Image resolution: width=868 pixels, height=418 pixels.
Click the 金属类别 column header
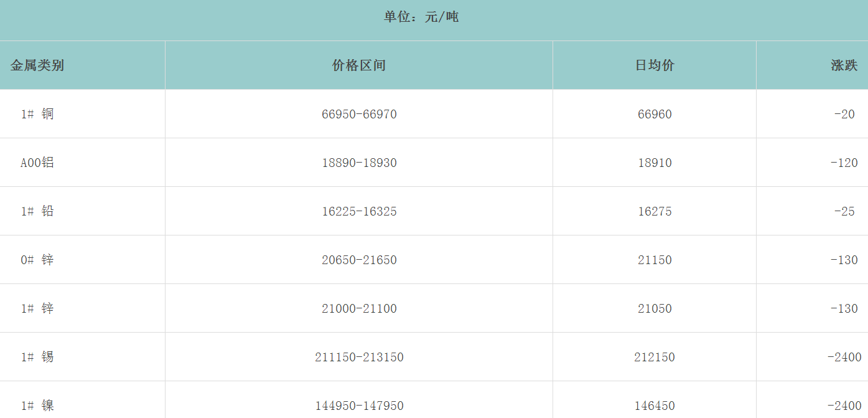click(x=37, y=65)
